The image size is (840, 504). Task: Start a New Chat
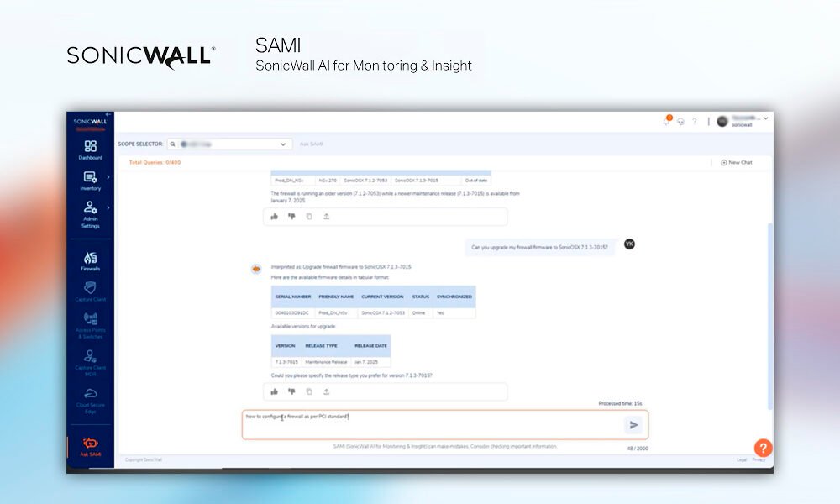coord(737,162)
